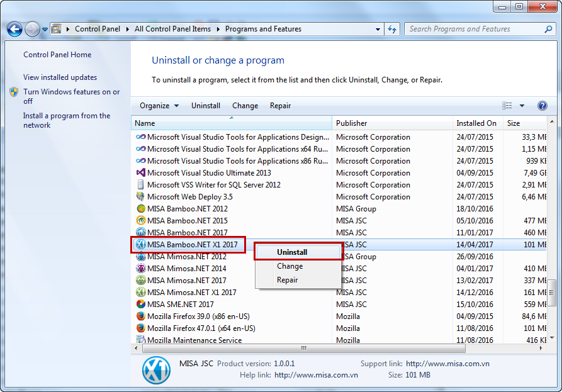Click the 18/10/2016 installed date

[475, 208]
